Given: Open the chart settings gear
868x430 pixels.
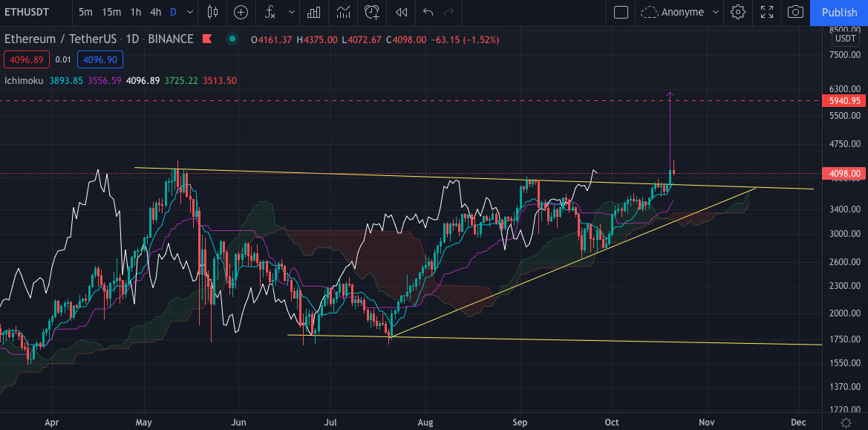Looking at the screenshot, I should [738, 13].
